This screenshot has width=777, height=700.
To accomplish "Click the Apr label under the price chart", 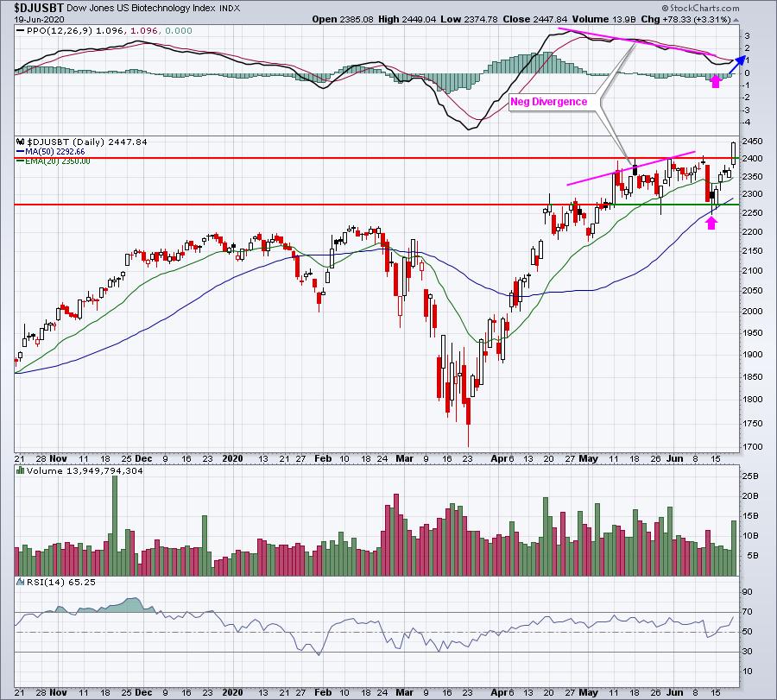I will pos(499,458).
